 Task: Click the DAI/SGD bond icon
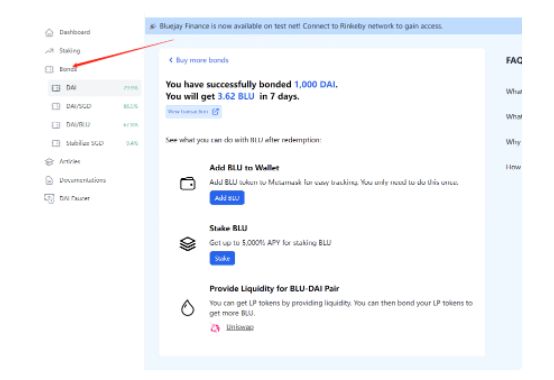pos(56,106)
